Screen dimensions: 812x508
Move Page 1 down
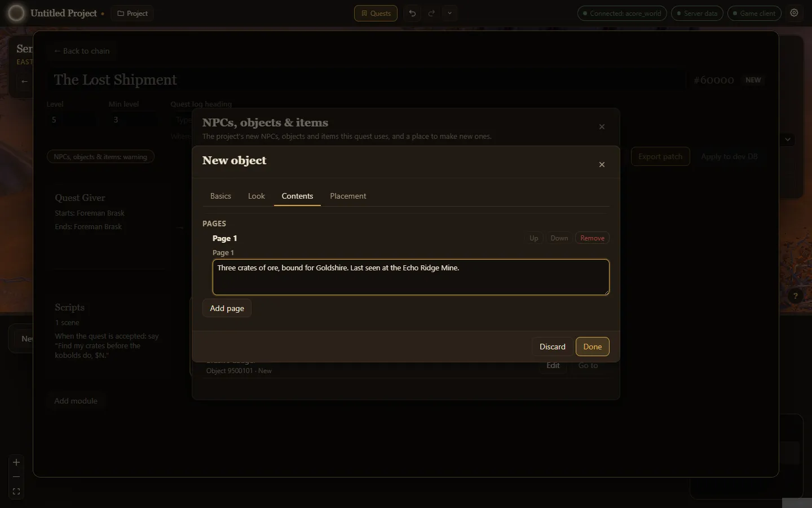(559, 238)
